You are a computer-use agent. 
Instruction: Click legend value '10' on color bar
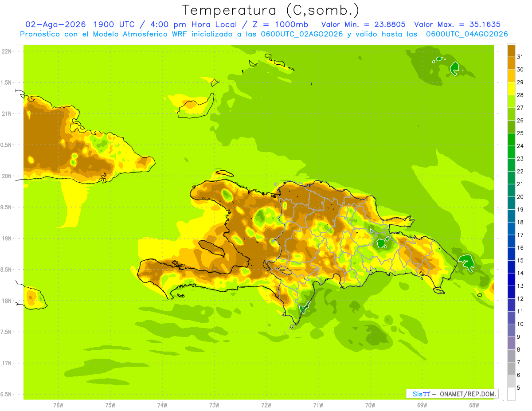[x=520, y=324]
